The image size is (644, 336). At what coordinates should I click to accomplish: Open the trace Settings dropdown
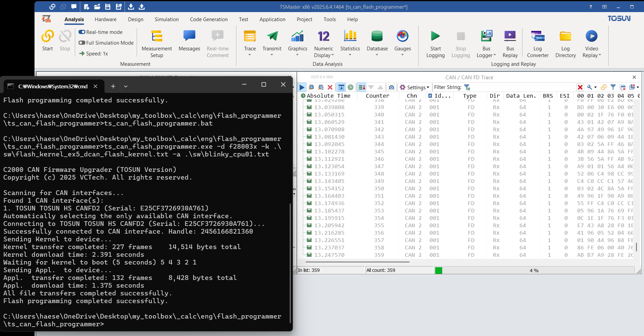(x=414, y=87)
